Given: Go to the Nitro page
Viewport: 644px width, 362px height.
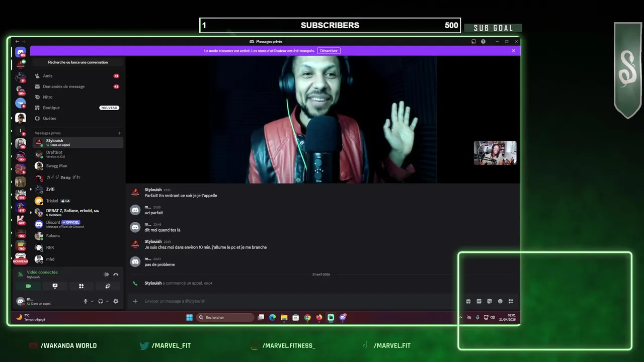Looking at the screenshot, I should pos(77,97).
